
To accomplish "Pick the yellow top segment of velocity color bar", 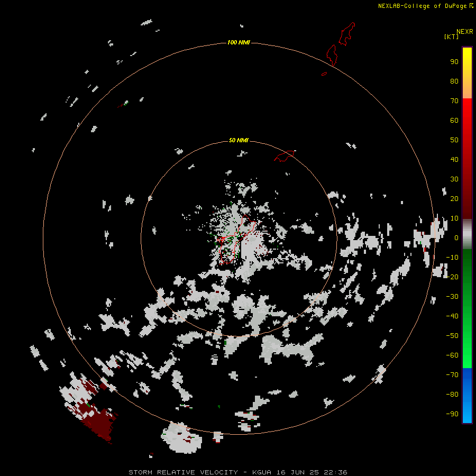I will pos(467,73).
